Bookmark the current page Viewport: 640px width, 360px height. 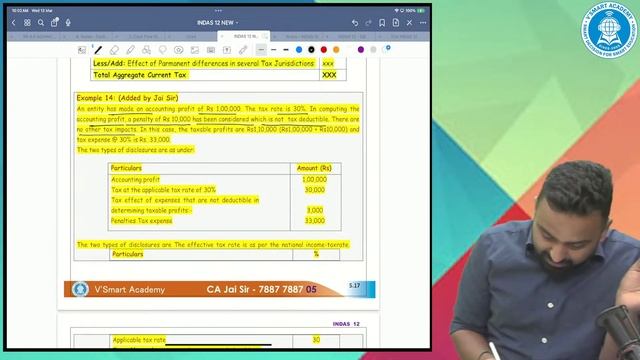pyautogui.click(x=382, y=23)
